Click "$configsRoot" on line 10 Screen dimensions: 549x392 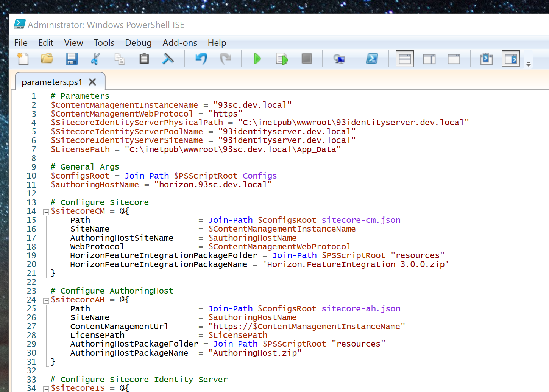pos(80,176)
